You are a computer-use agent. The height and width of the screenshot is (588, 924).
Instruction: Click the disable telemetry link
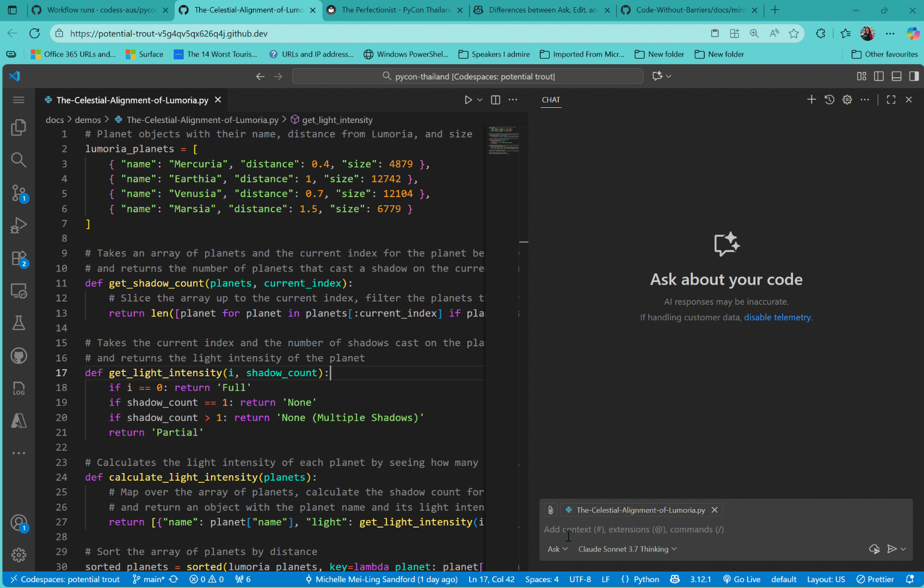pyautogui.click(x=777, y=317)
